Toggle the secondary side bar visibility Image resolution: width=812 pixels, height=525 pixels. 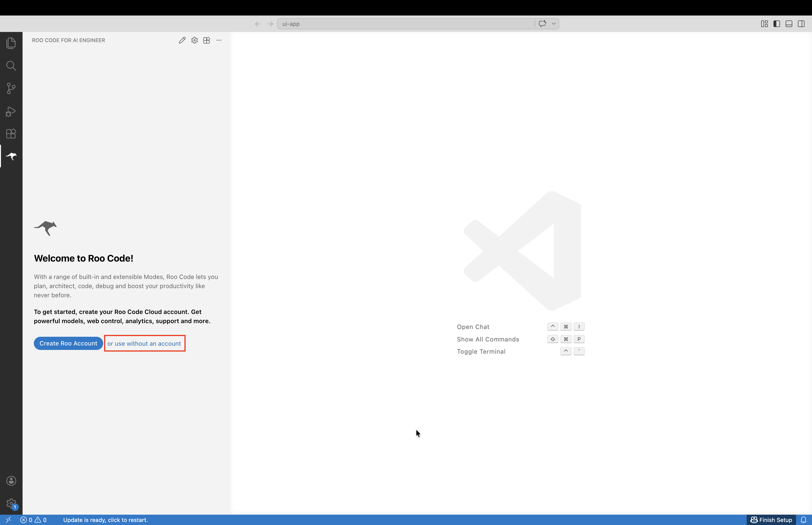801,24
